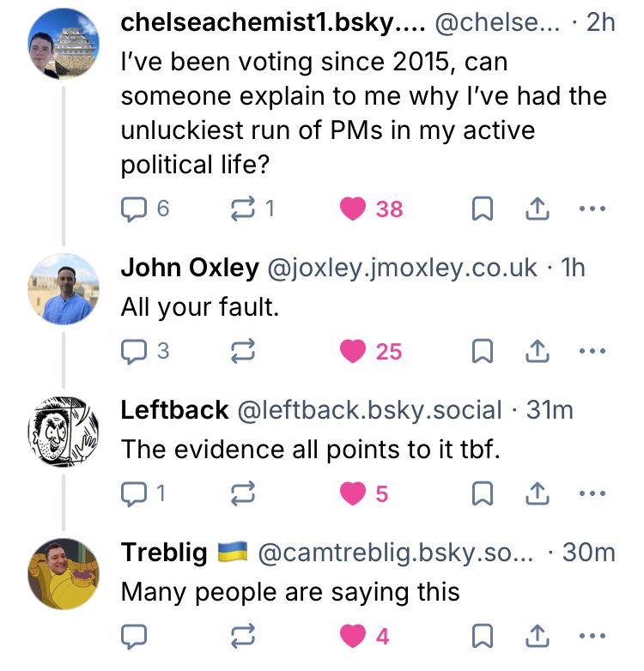This screenshot has height=671, width=644.
Task: Bookmark John Oxley's reply
Action: pos(483,351)
